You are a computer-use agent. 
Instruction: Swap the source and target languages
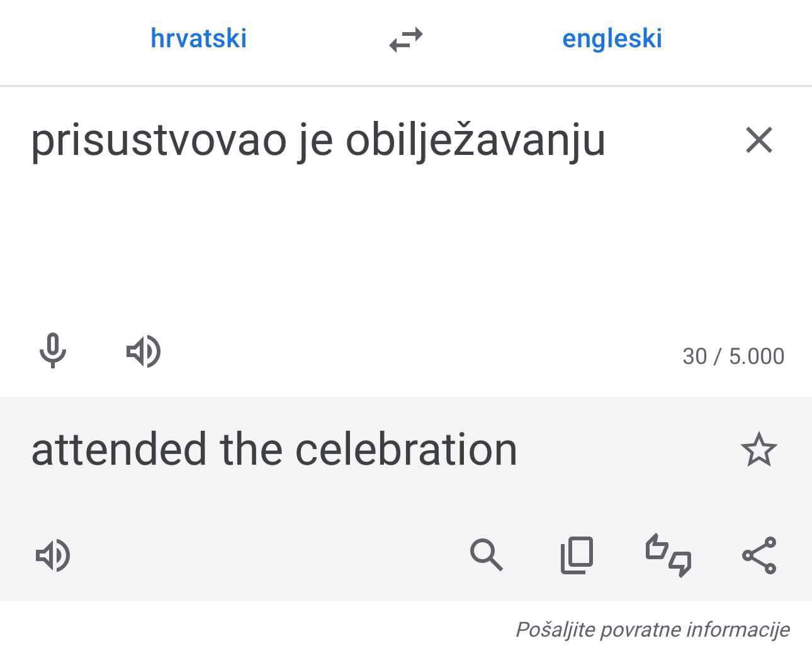click(406, 40)
